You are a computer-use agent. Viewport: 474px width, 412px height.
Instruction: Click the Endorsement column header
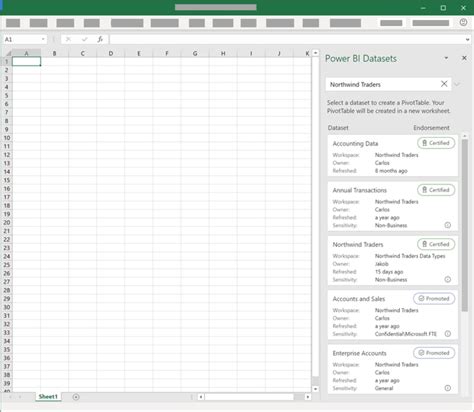pyautogui.click(x=431, y=128)
